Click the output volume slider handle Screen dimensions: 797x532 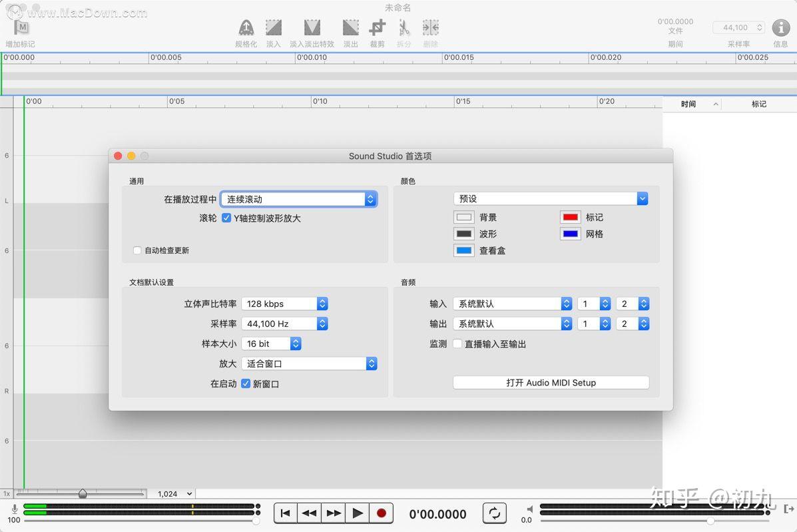click(x=710, y=521)
